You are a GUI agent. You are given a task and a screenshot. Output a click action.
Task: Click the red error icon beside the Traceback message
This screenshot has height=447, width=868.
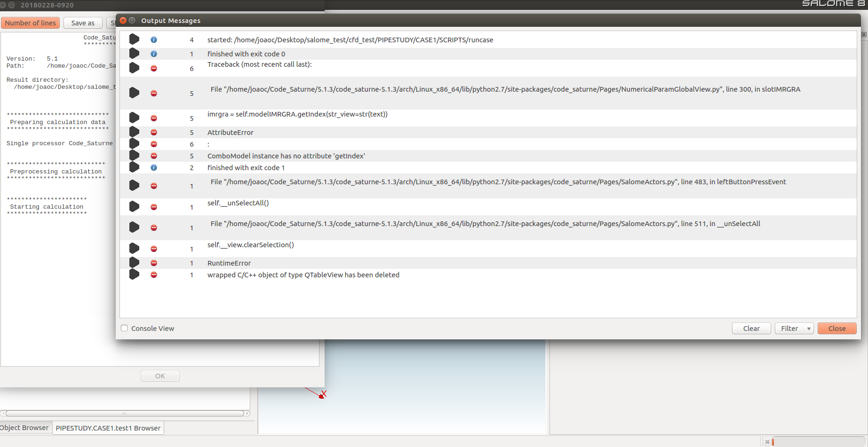[x=154, y=69]
